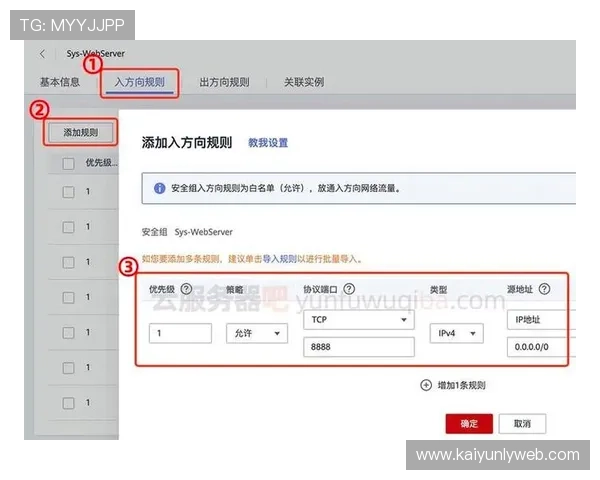The image size is (600, 480).
Task: Switch to the 基本信息 tab
Action: [x=60, y=82]
